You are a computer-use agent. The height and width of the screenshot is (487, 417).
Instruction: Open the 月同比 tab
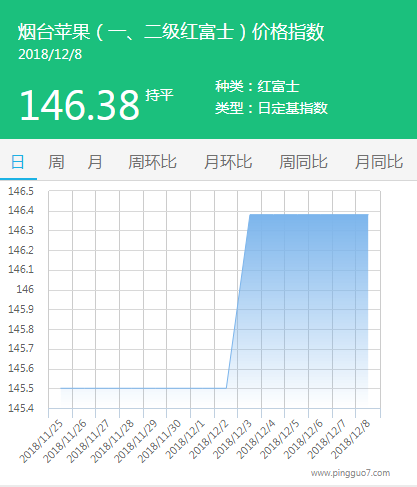pyautogui.click(x=379, y=162)
